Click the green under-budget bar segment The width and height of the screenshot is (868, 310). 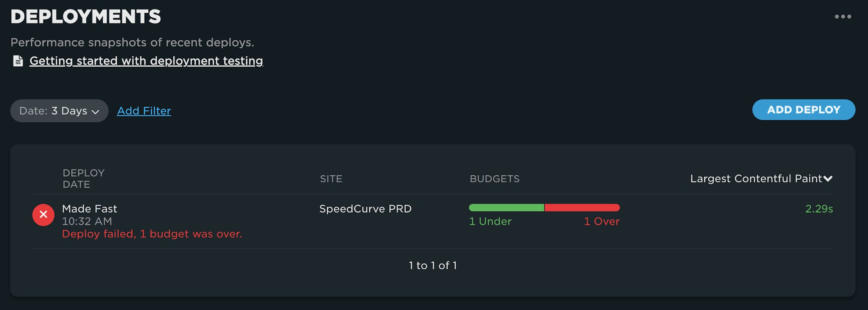coord(506,208)
